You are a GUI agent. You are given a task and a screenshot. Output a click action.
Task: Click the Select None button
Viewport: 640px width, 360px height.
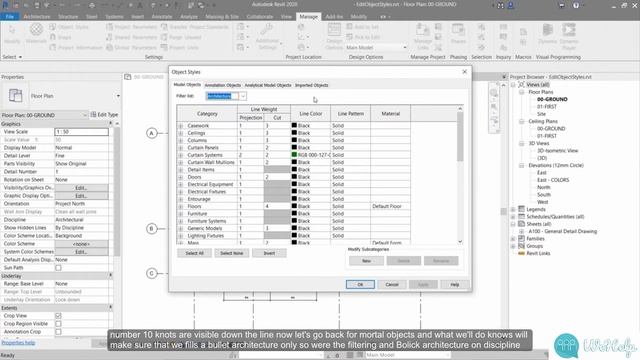[x=231, y=253]
